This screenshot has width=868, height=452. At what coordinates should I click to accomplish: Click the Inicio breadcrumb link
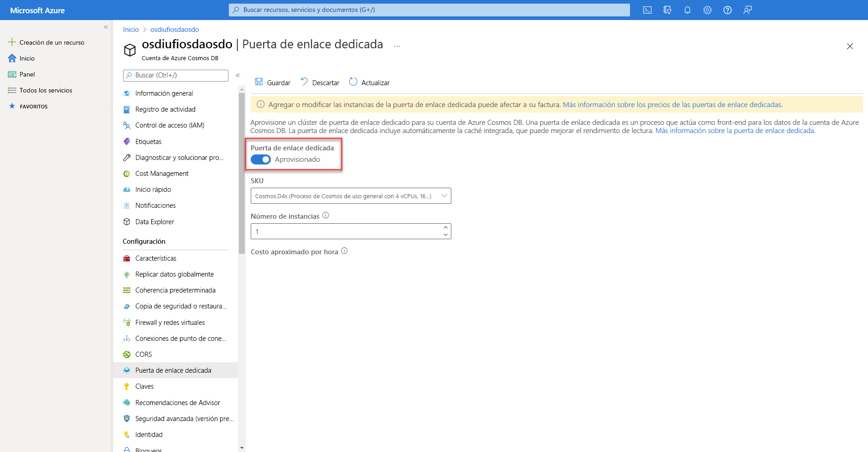click(131, 30)
